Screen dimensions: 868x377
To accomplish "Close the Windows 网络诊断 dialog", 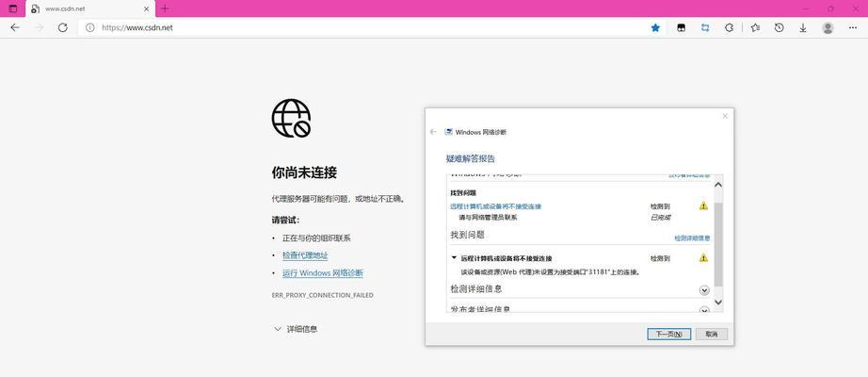I will (x=725, y=116).
